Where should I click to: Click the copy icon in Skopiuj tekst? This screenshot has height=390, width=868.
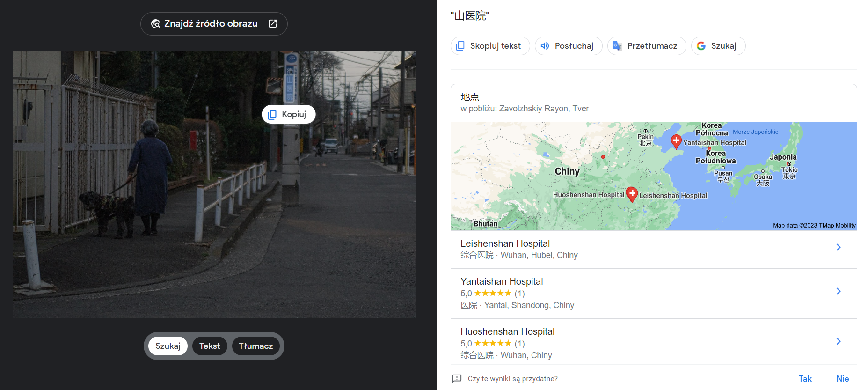[460, 46]
